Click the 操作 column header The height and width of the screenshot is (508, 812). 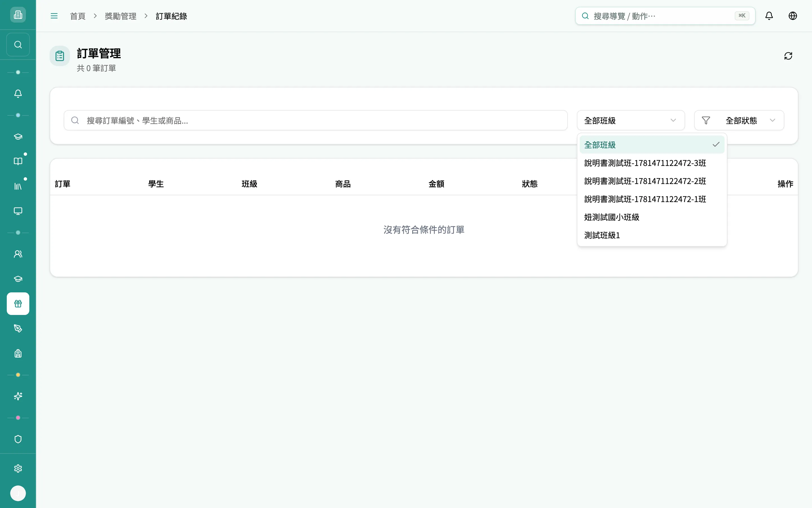(785, 184)
